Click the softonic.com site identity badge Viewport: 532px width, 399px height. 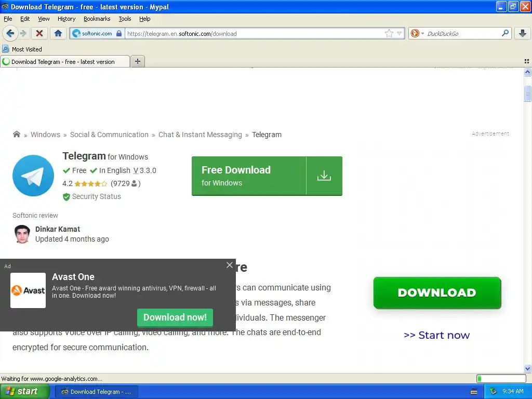97,33
